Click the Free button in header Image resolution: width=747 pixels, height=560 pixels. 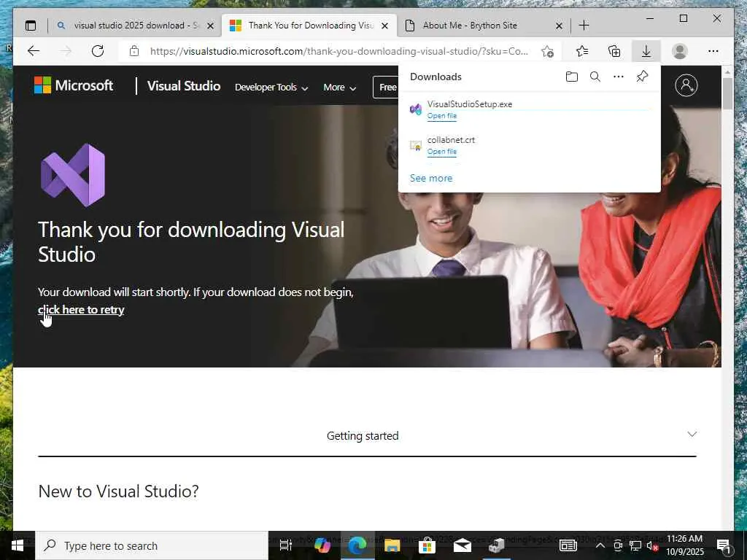tap(386, 87)
